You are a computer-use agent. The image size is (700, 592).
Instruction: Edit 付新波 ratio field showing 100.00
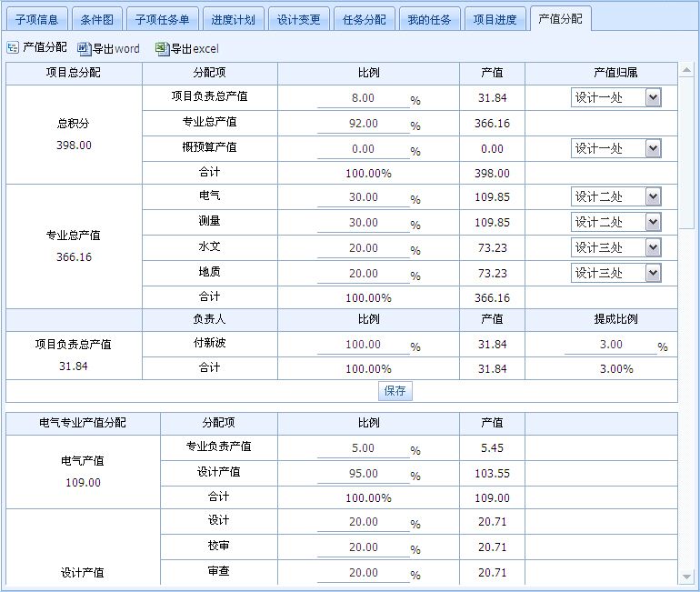(363, 345)
